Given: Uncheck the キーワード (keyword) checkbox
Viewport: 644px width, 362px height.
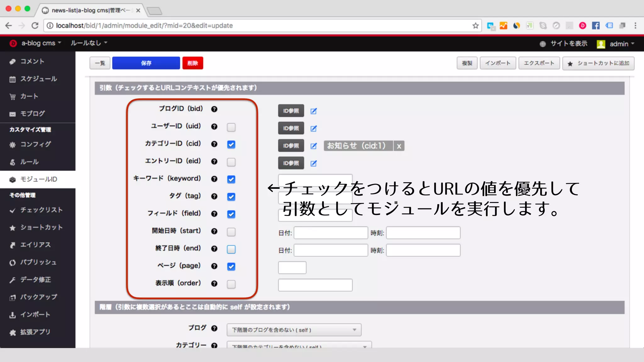Looking at the screenshot, I should click(x=231, y=179).
